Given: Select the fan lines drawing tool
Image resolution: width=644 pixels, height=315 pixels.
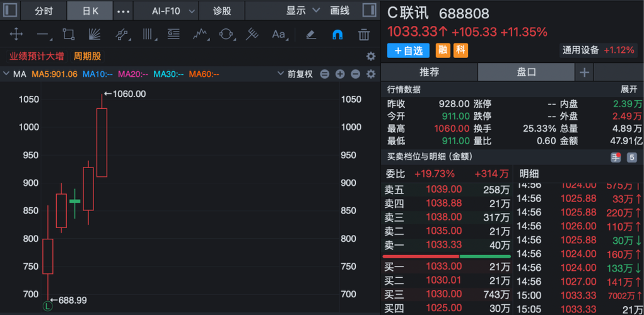Looking at the screenshot, I should [95, 34].
